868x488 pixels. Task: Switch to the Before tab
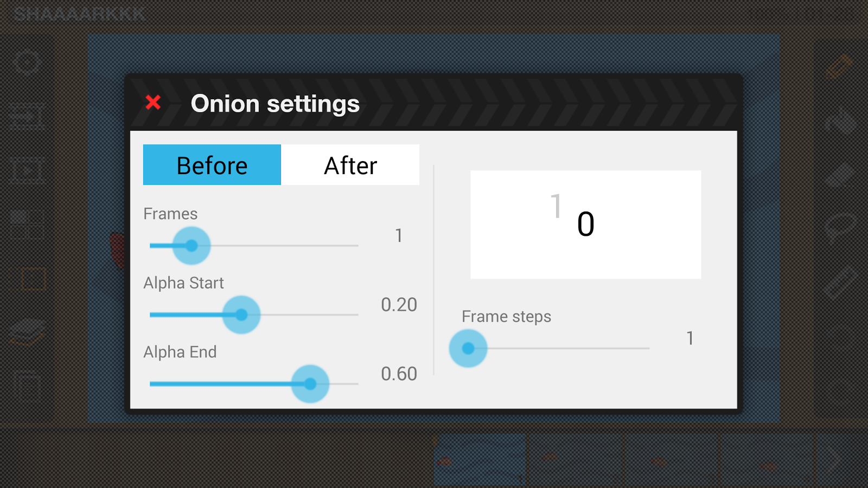pyautogui.click(x=212, y=165)
